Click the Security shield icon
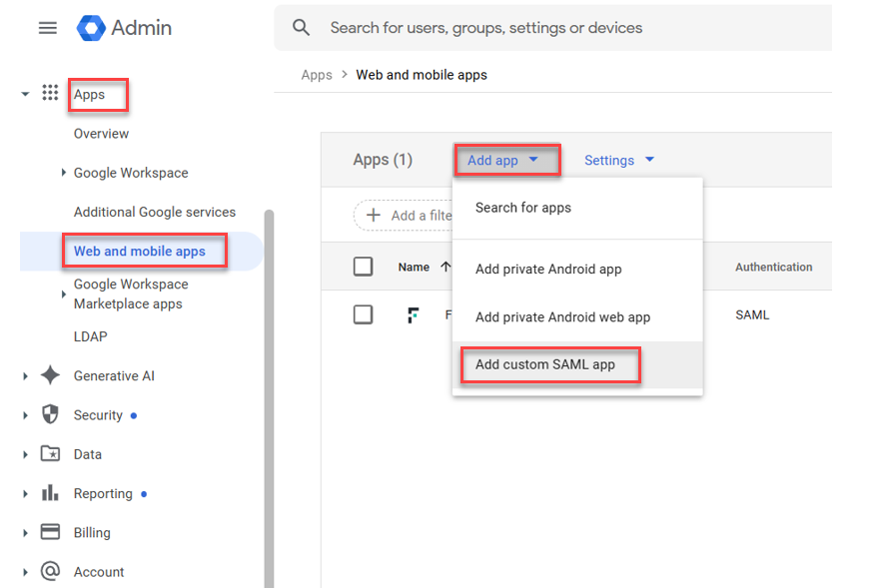The width and height of the screenshot is (895, 588). [x=50, y=415]
